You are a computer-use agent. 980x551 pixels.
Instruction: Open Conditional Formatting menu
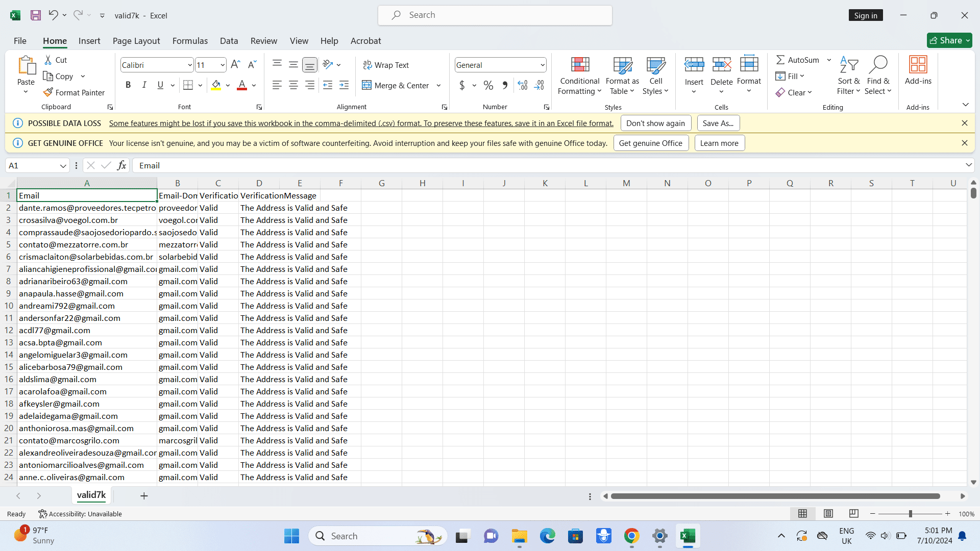[x=580, y=76]
